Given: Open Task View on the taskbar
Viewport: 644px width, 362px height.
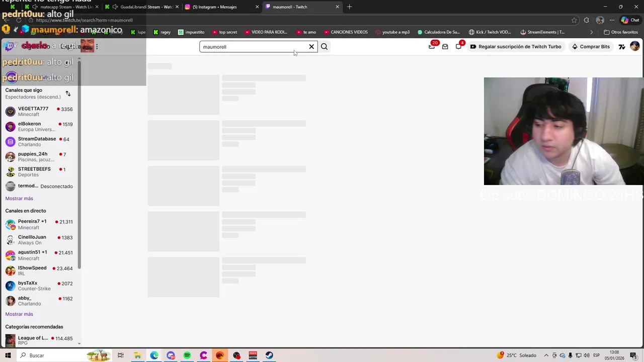Looking at the screenshot, I should coord(121,355).
